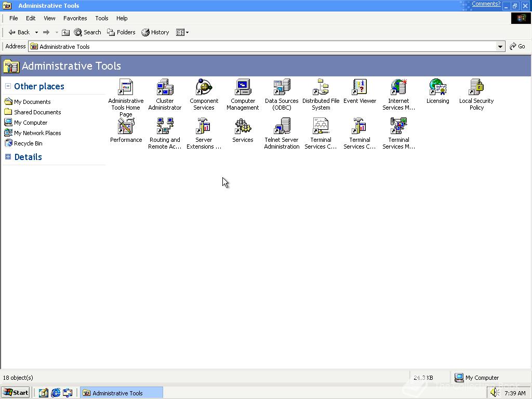Click the 18 object(s) status text

[18, 378]
